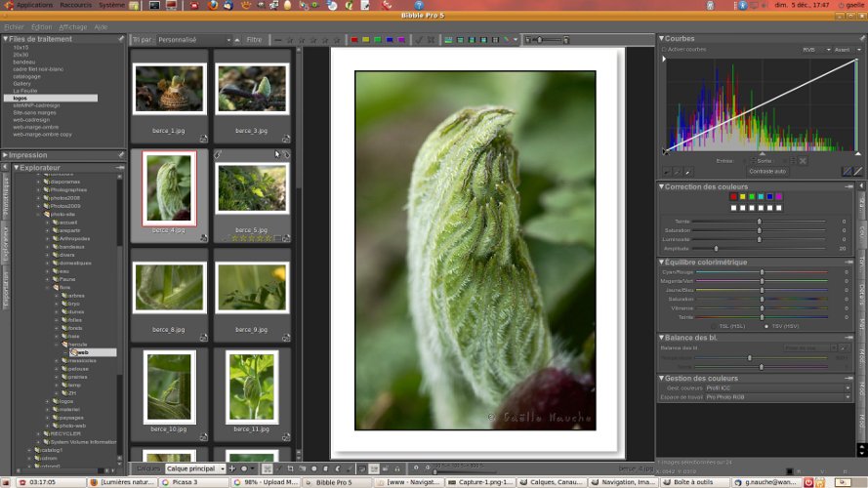Select the 'Arthropodes' folder in Explorateur tree
868x488 pixels.
tap(75, 238)
